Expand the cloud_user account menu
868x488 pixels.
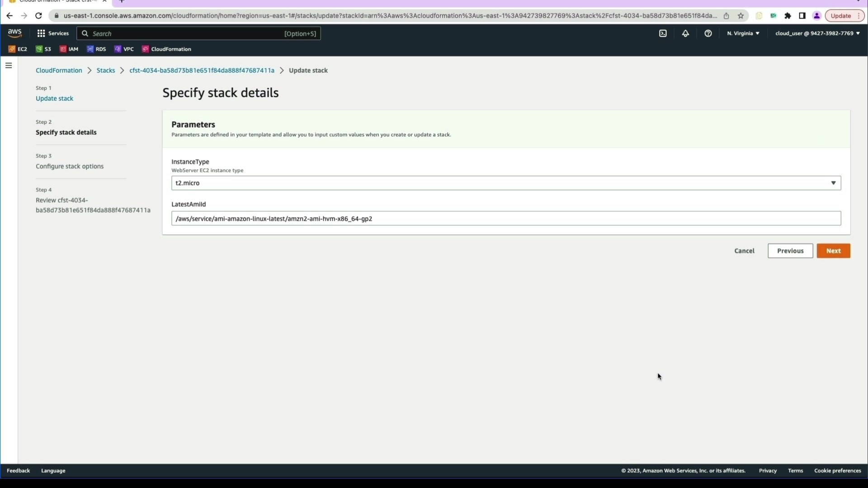pyautogui.click(x=817, y=33)
